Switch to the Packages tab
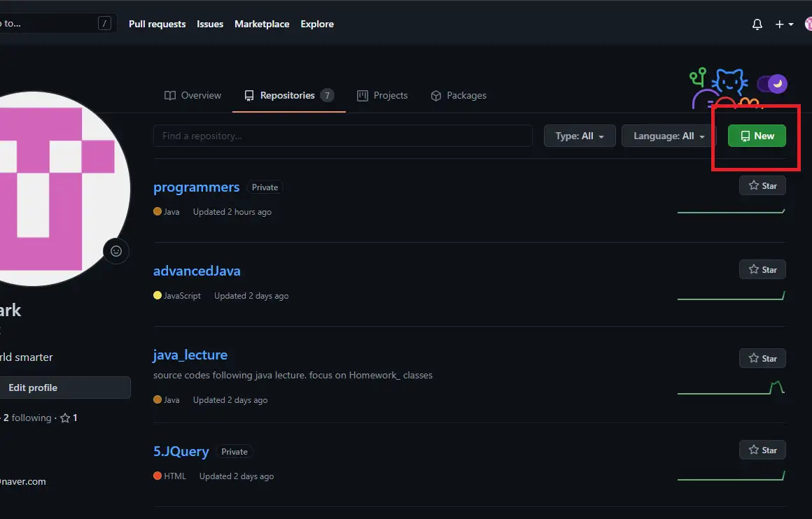812x519 pixels. [x=458, y=95]
